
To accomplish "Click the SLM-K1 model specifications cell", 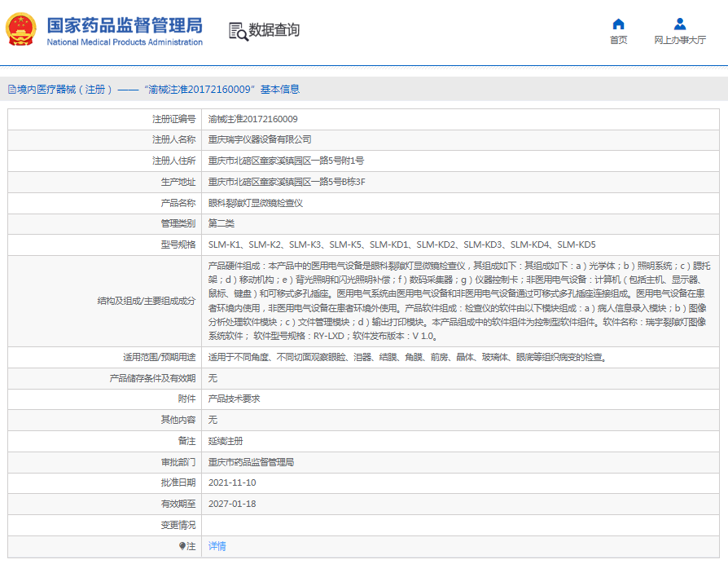I will click(401, 245).
